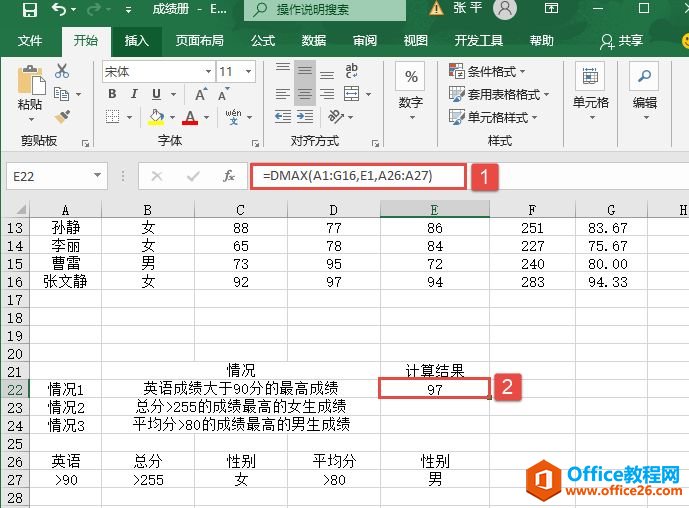689x508 pixels.
Task: Click the cancel X formula button
Action: click(x=157, y=176)
